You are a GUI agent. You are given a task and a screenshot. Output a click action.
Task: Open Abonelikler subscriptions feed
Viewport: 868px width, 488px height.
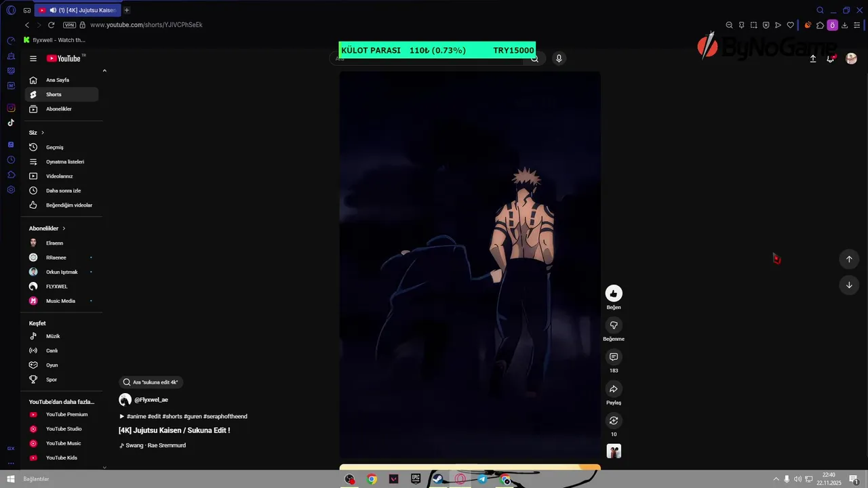62,109
